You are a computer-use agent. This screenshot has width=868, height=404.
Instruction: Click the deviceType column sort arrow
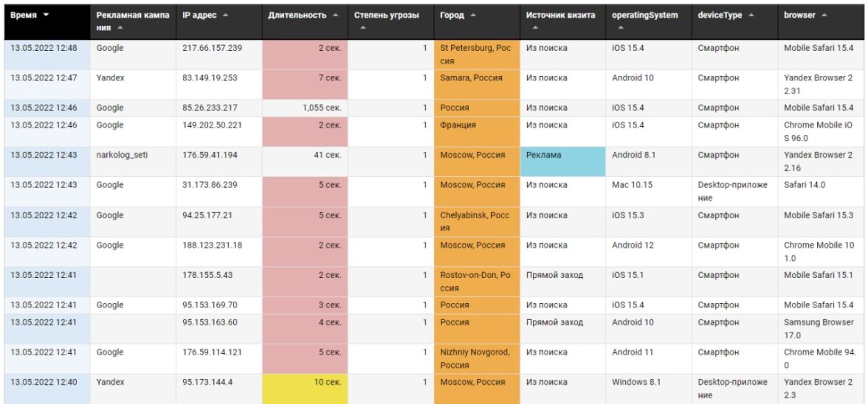[x=751, y=15]
